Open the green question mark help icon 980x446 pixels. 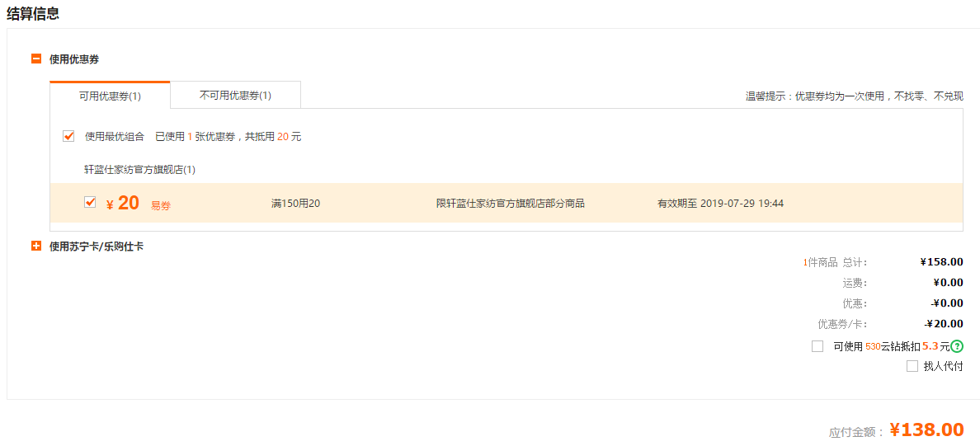[956, 346]
